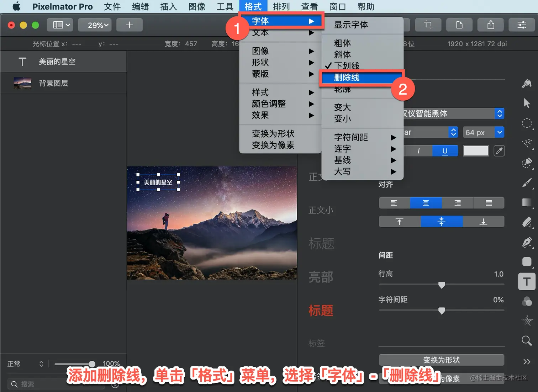This screenshot has height=392, width=538.
Task: Select the Erase tool
Action: click(x=527, y=222)
